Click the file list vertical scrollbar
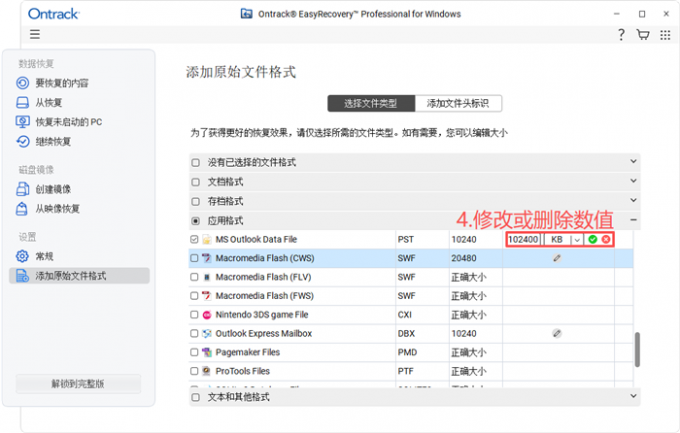 tap(637, 349)
